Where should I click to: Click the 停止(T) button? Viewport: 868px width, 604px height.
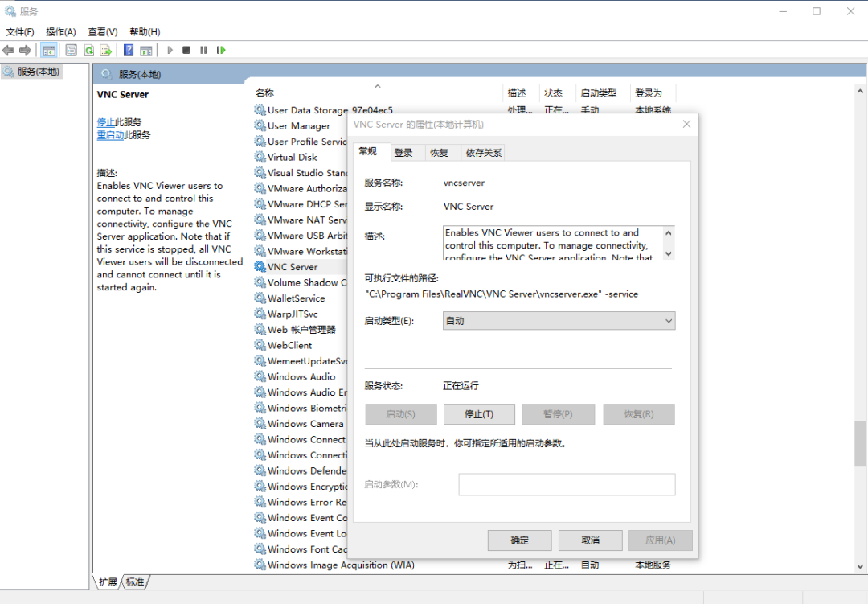click(x=479, y=414)
